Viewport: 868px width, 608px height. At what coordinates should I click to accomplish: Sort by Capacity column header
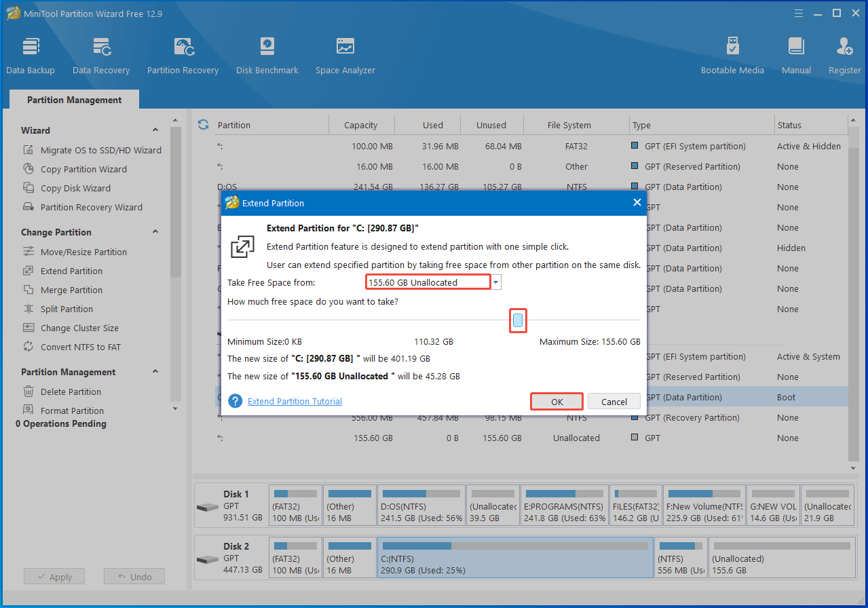tap(361, 125)
